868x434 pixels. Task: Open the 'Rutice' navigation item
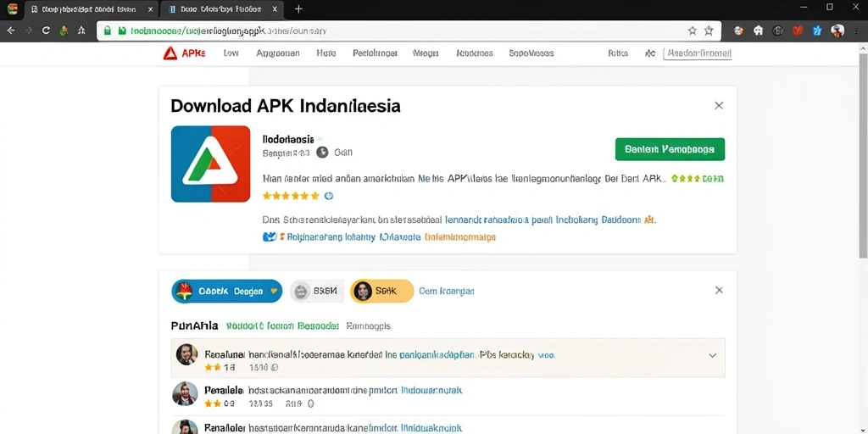pos(618,53)
